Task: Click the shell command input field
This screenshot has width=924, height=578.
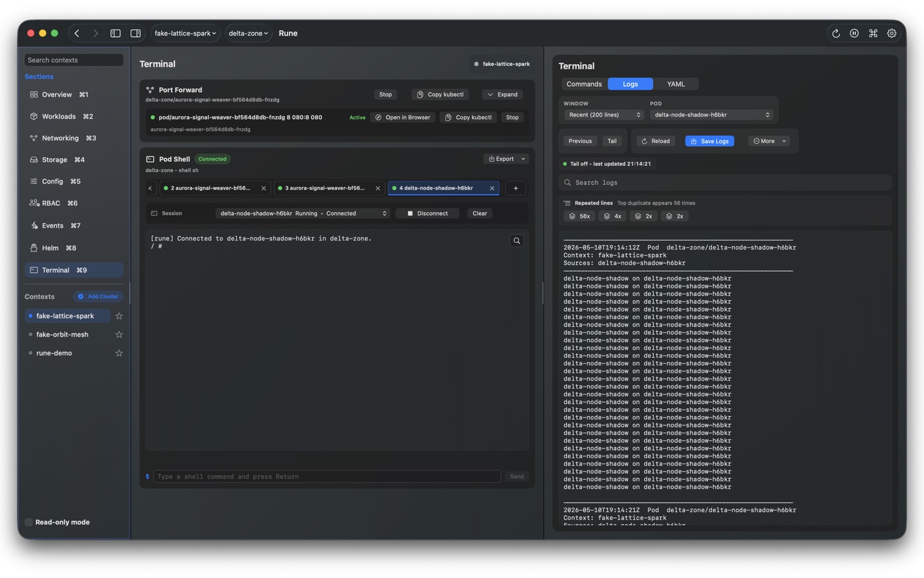Action: coord(327,477)
